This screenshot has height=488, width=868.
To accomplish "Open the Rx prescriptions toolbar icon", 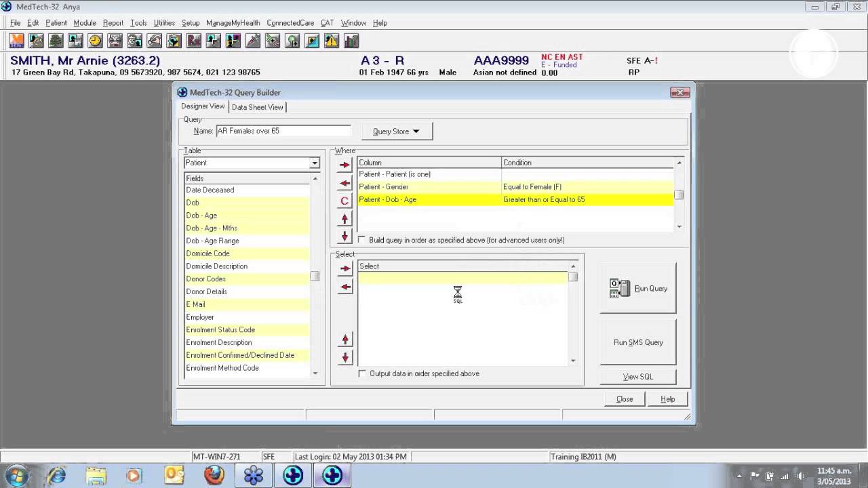I will [193, 41].
